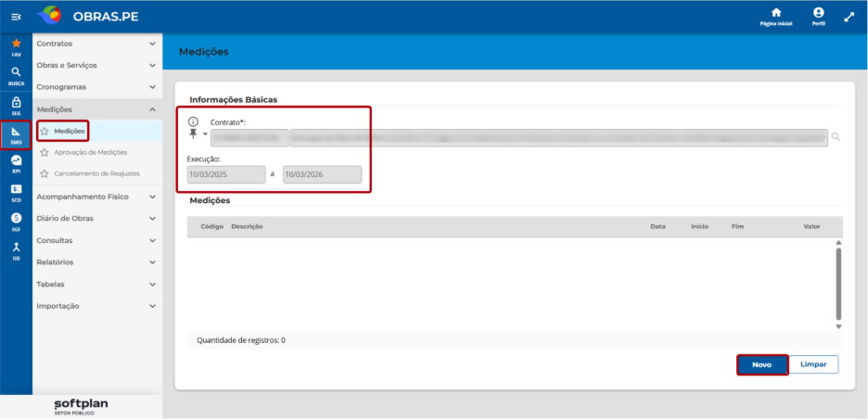The width and height of the screenshot is (868, 420).
Task: Open Cancelamento de Reajustes menu item
Action: pos(96,173)
